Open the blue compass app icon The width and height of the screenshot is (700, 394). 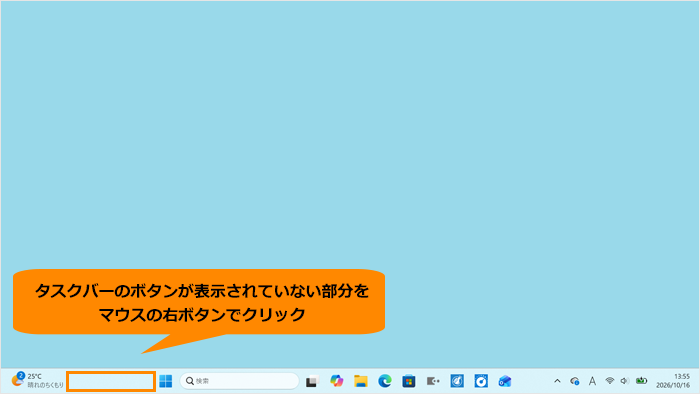(457, 381)
